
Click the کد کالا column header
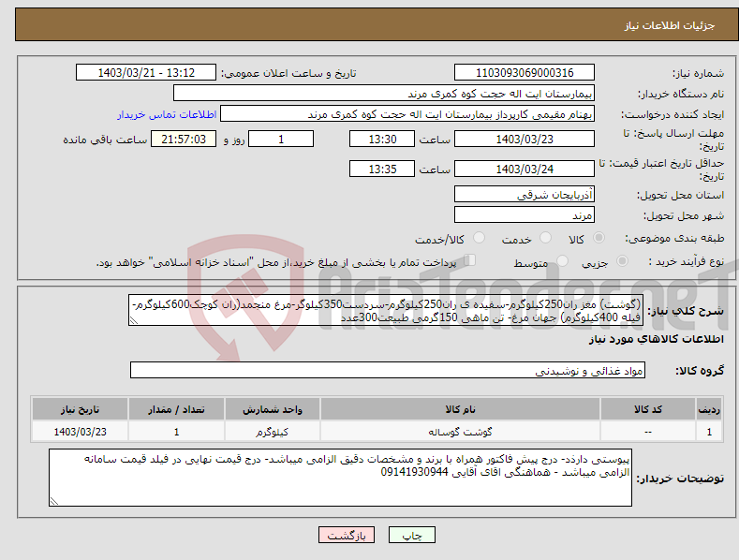648,409
